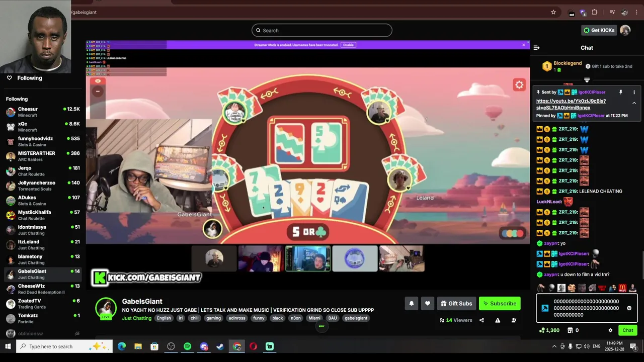
Task: Show hidden system tray icons
Action: 554,346
